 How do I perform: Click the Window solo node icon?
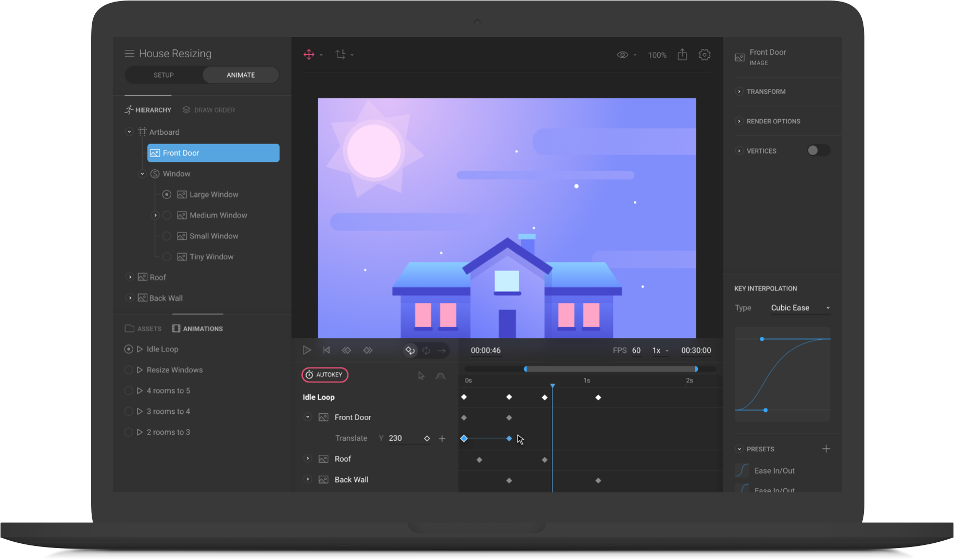point(155,174)
